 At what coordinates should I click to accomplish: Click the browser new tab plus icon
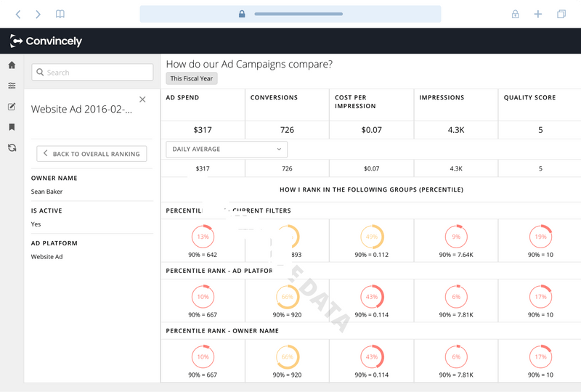538,14
